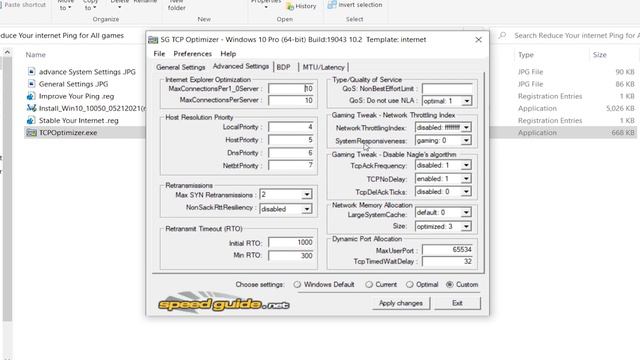Viewport: 640px width, 360px height.
Task: Click the SG TCP Optimizer title bar icon
Action: (153, 40)
